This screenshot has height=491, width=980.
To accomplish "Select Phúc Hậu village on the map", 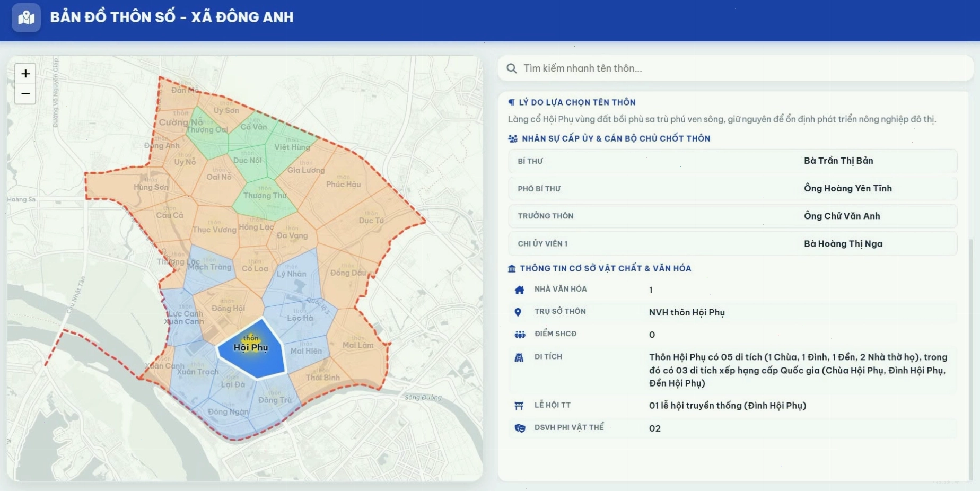I will point(343,185).
